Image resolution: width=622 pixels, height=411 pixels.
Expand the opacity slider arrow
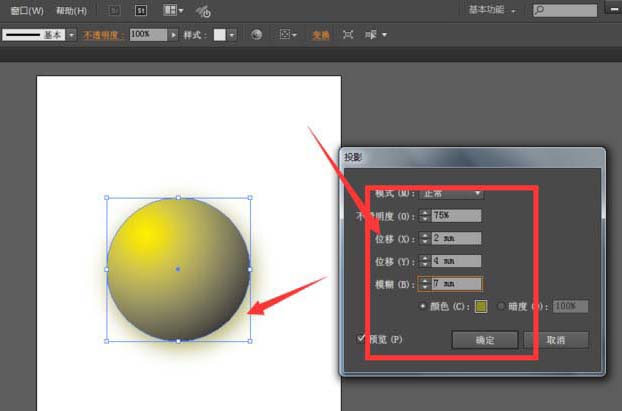pyautogui.click(x=173, y=35)
